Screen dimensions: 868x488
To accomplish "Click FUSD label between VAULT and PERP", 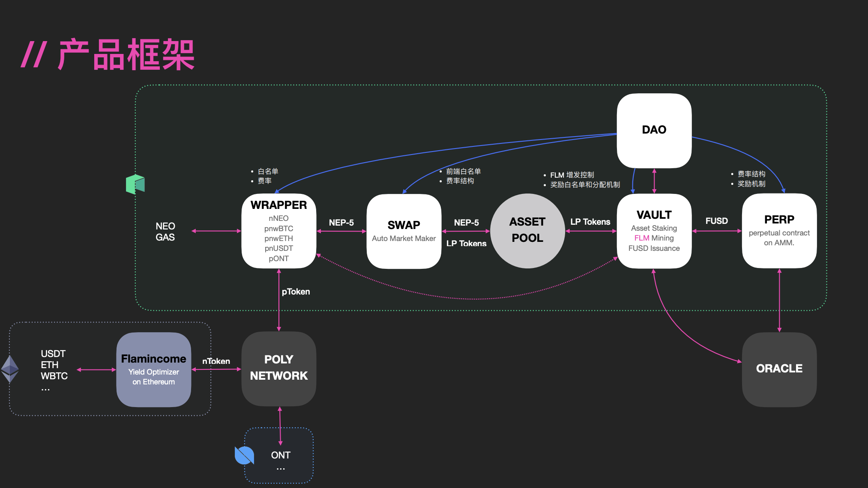I will point(716,221).
